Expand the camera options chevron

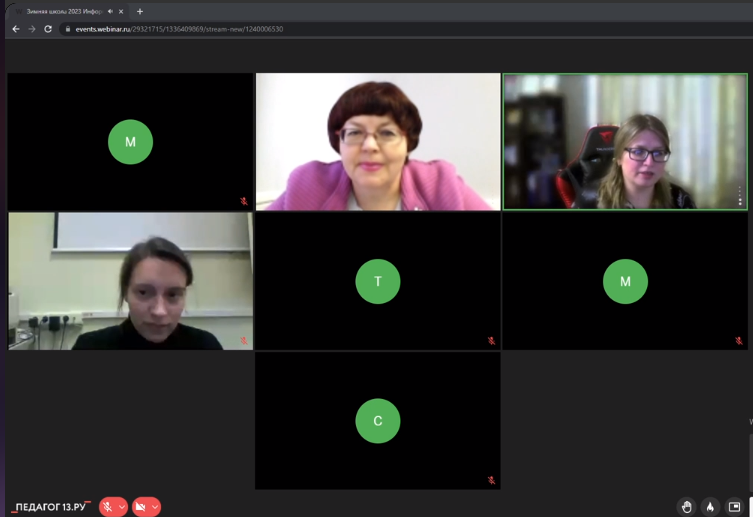point(155,507)
